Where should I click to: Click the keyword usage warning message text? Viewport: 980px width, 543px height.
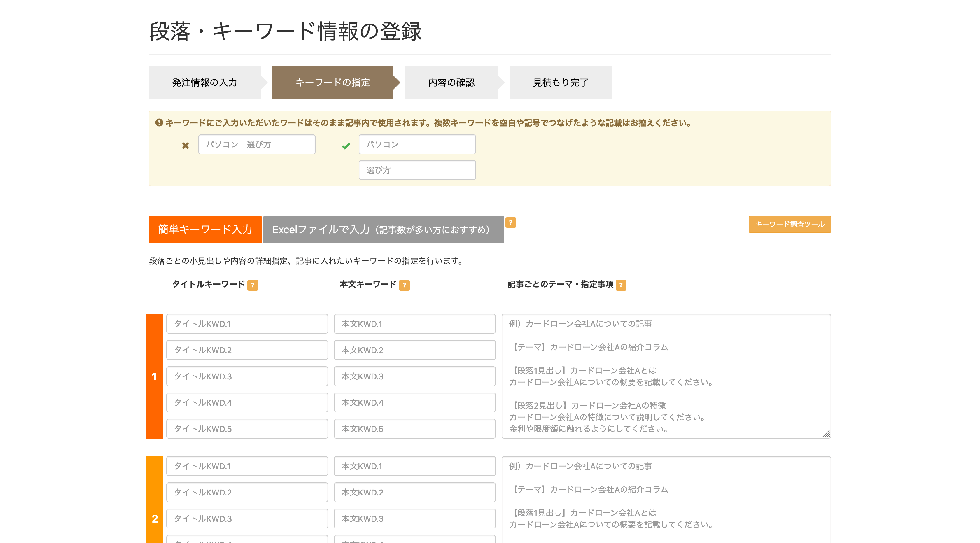point(428,122)
